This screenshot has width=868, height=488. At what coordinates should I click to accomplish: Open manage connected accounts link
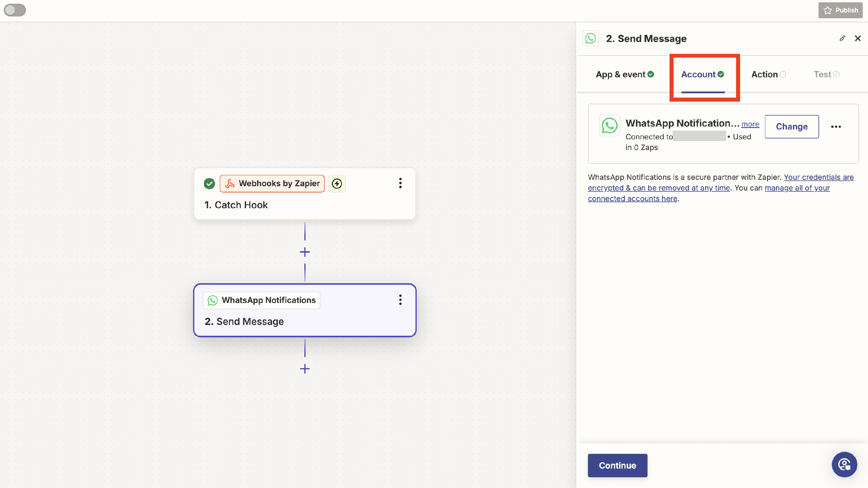pos(797,188)
